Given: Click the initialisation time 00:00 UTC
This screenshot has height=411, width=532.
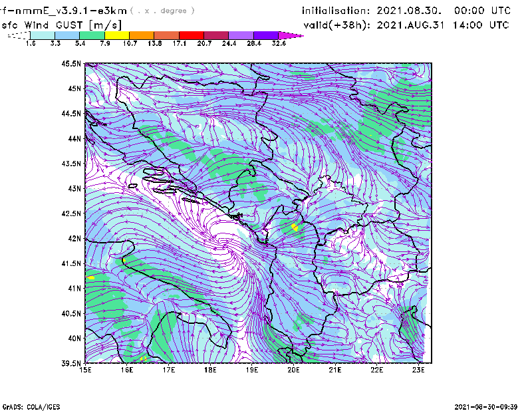Looking at the screenshot, I should (x=482, y=11).
